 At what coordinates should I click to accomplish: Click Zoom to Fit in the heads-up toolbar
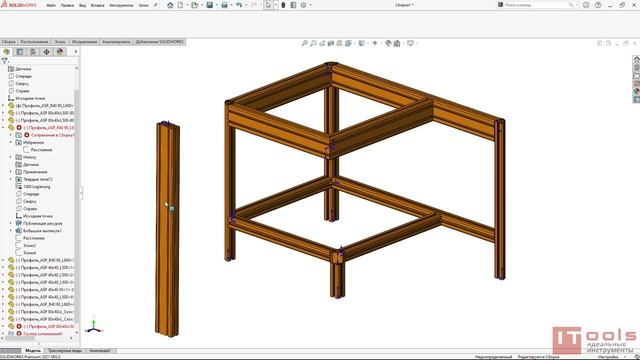pos(304,43)
